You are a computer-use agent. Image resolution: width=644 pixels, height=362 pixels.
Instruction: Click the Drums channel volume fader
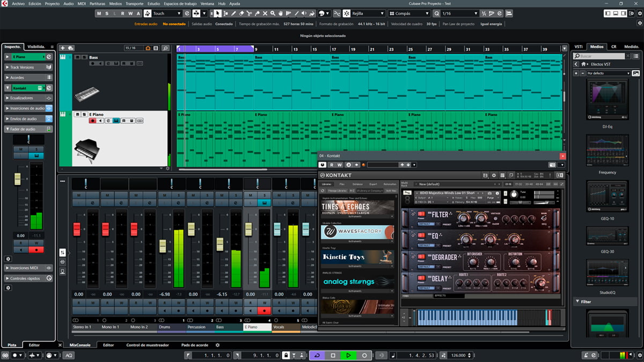163,246
